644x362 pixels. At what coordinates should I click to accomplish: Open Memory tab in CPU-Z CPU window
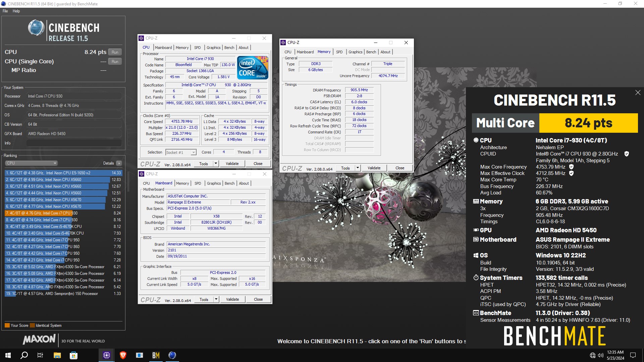182,48
